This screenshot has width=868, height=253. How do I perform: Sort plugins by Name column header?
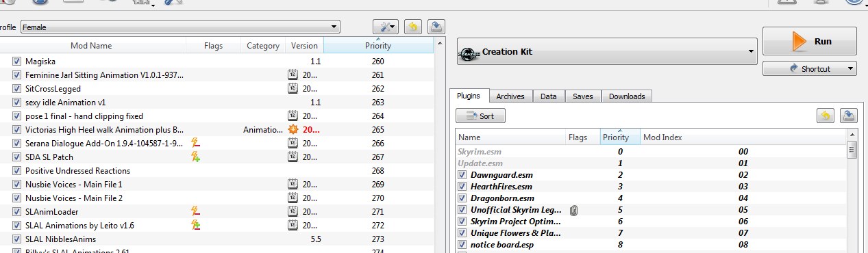pos(510,137)
